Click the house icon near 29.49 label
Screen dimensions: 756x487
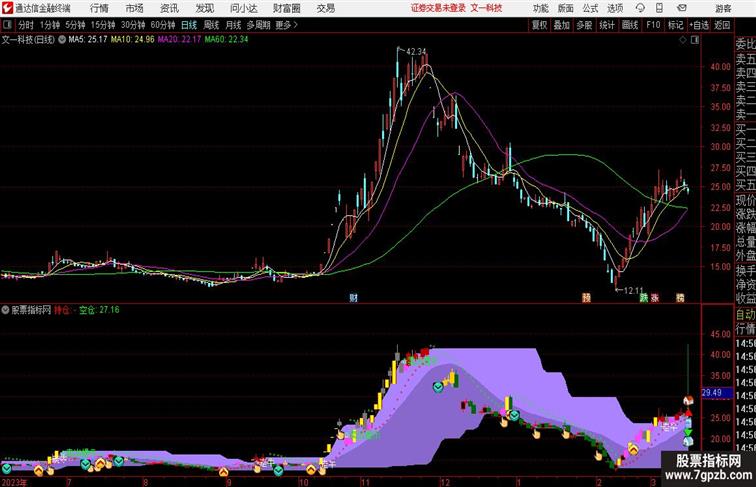tap(688, 400)
